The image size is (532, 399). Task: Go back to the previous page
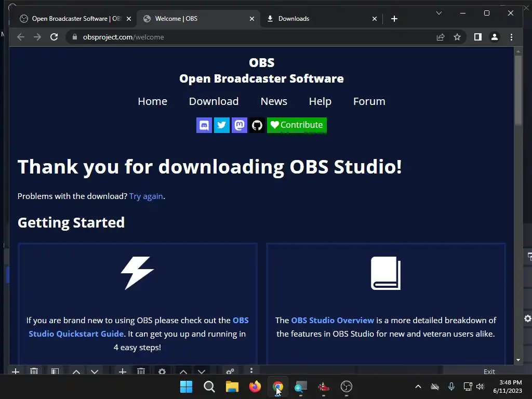tap(21, 37)
